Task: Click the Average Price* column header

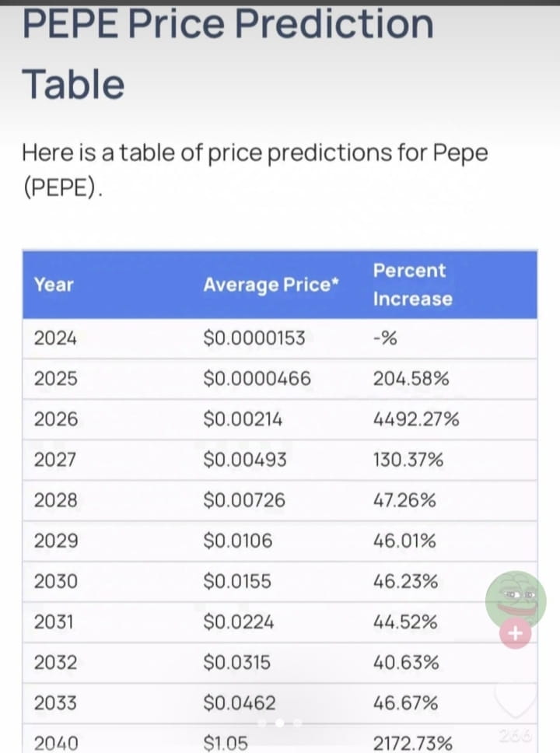Action: pos(271,284)
